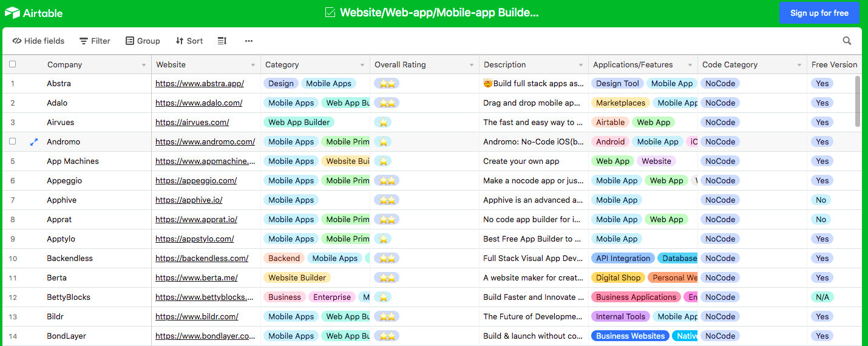Click the checkmark icon beside base title

coord(330,13)
